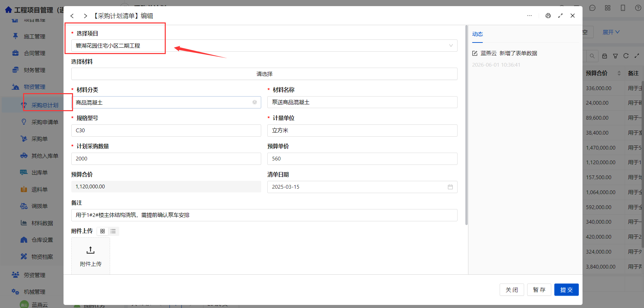
Task: Click the inbox icon in table toolbar
Action: pyautogui.click(x=605, y=56)
